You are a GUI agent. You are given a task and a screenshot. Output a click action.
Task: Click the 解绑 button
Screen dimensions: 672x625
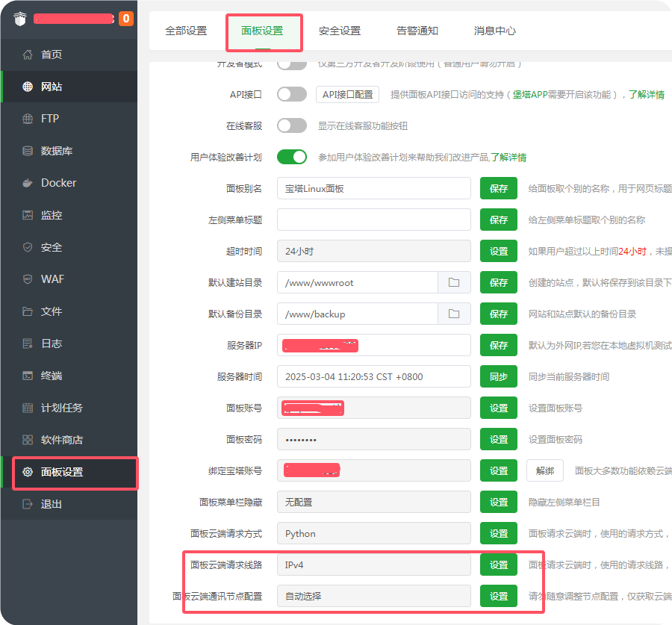(545, 470)
